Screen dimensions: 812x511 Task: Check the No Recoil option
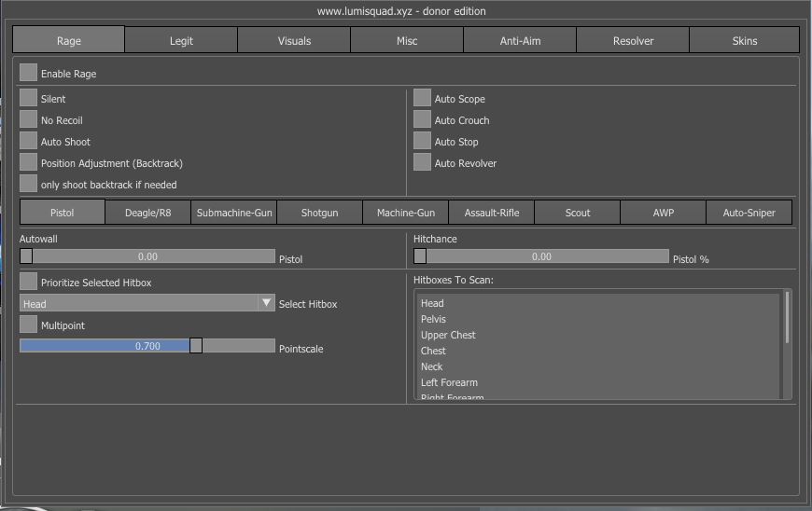[x=28, y=119]
